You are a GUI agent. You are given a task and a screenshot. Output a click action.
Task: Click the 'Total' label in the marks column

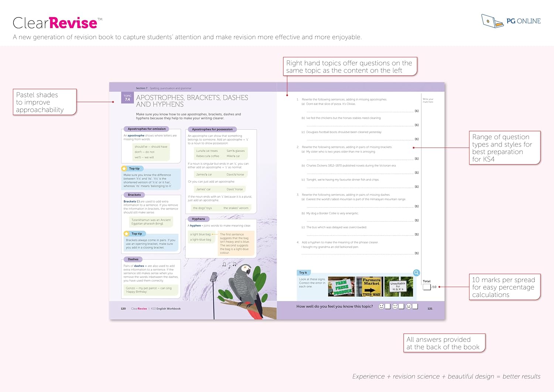click(x=427, y=281)
